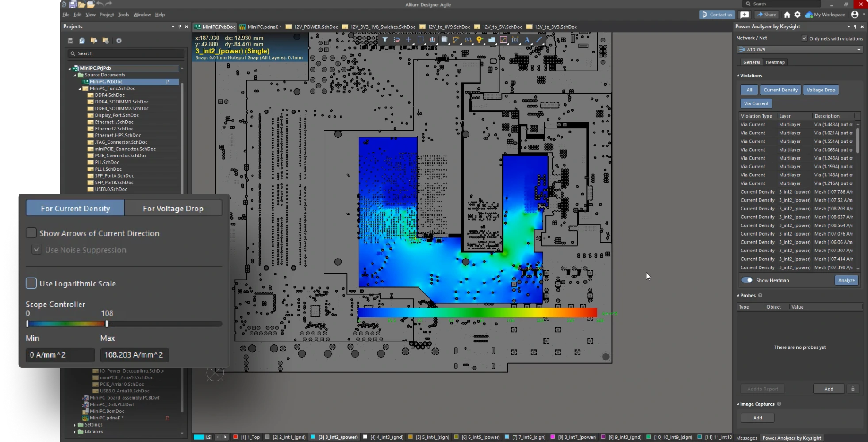Delete probe with trash icon
This screenshot has height=442, width=868.
click(x=853, y=389)
